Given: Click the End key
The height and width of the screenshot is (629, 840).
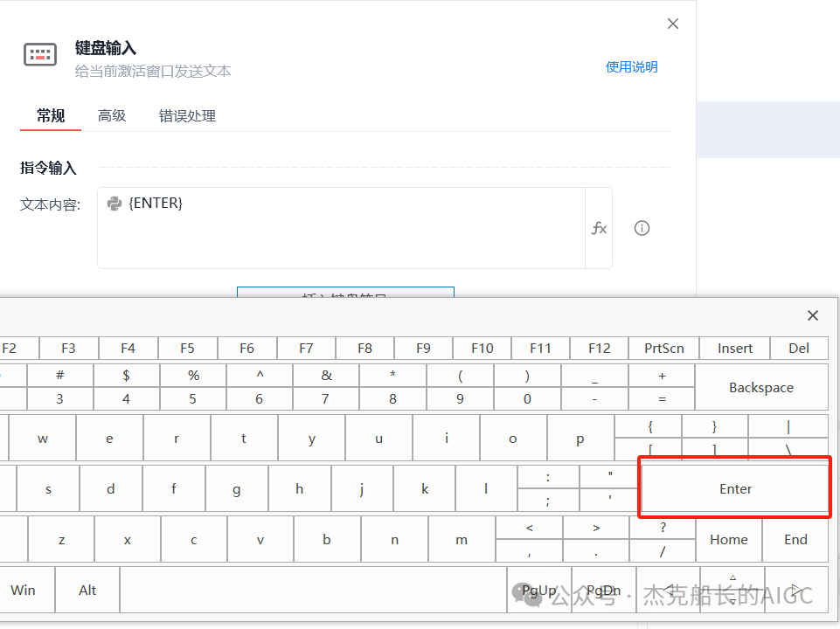Looking at the screenshot, I should (x=795, y=539).
